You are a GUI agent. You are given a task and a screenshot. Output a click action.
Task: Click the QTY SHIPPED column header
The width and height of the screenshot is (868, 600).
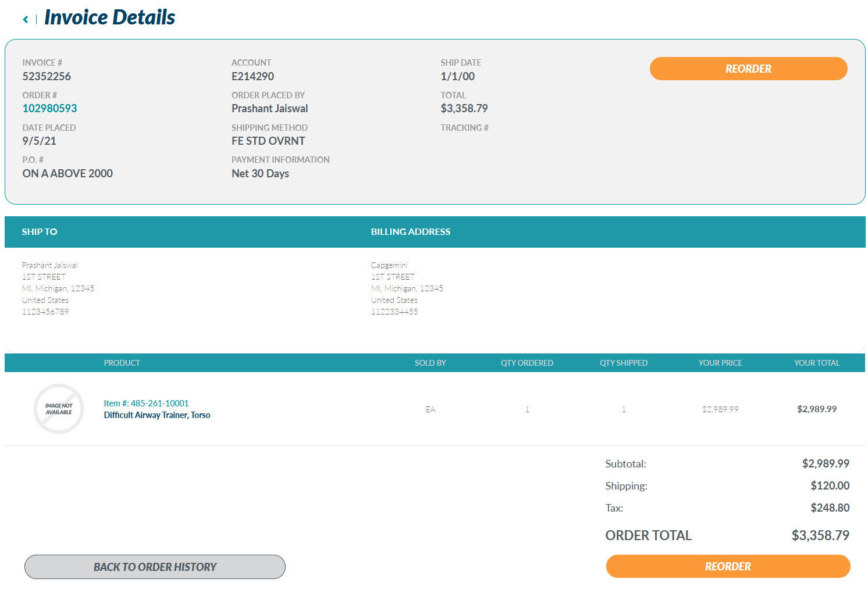click(x=624, y=363)
